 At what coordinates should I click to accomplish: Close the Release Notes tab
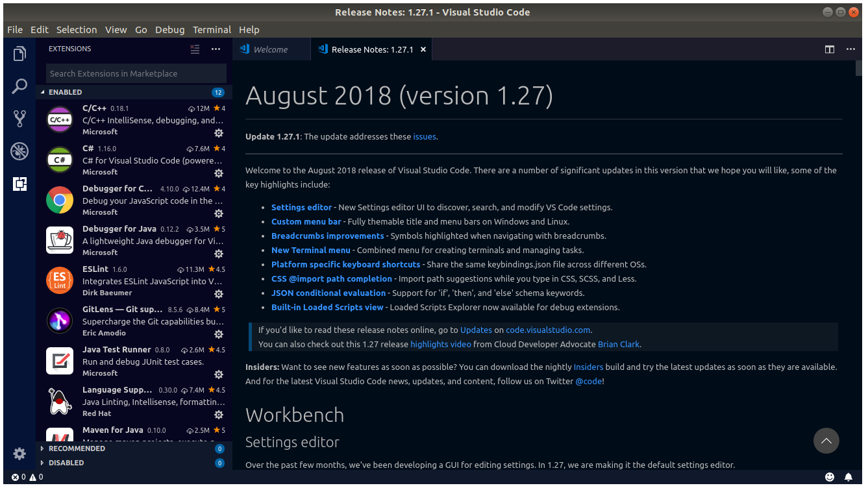[x=423, y=49]
